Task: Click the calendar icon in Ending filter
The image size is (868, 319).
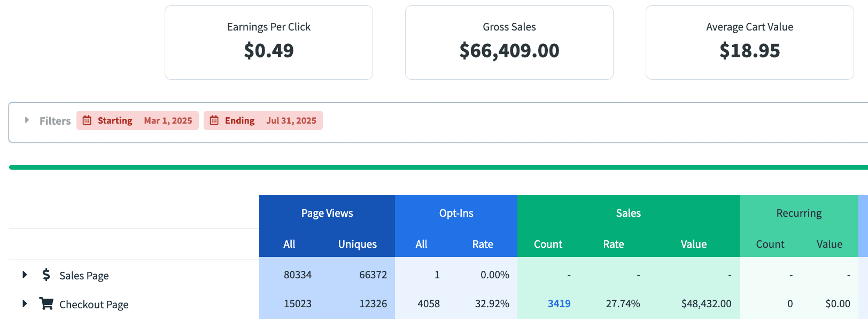Action: pos(214,120)
